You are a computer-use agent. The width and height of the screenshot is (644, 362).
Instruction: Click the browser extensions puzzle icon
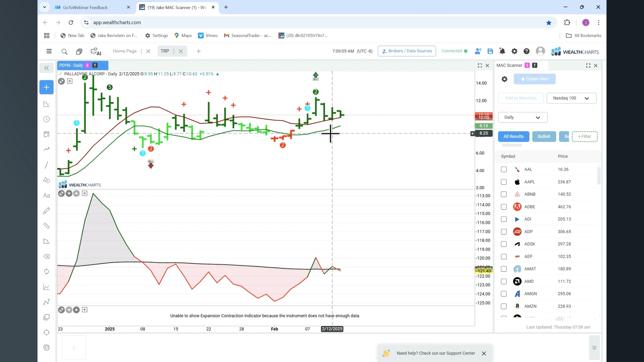tap(567, 22)
